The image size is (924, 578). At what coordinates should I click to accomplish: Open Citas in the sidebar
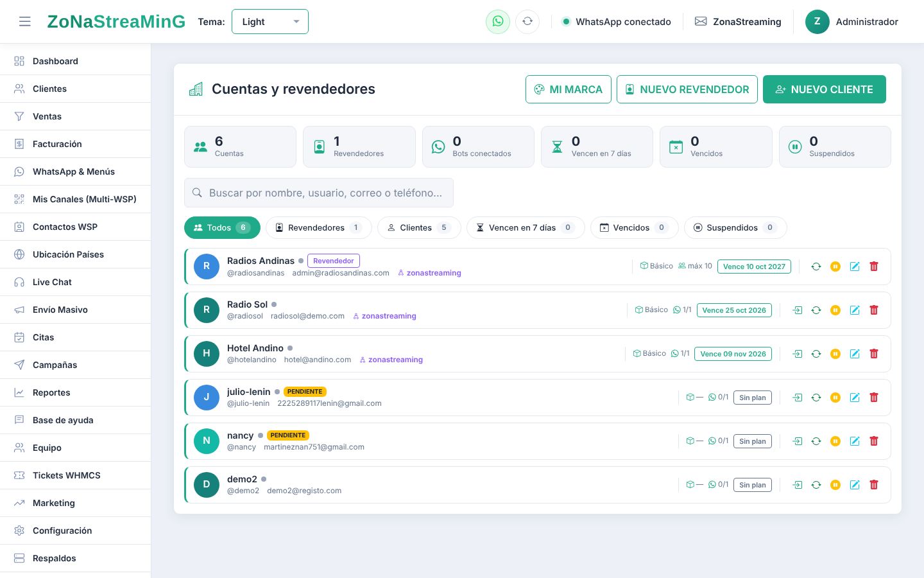pos(76,337)
